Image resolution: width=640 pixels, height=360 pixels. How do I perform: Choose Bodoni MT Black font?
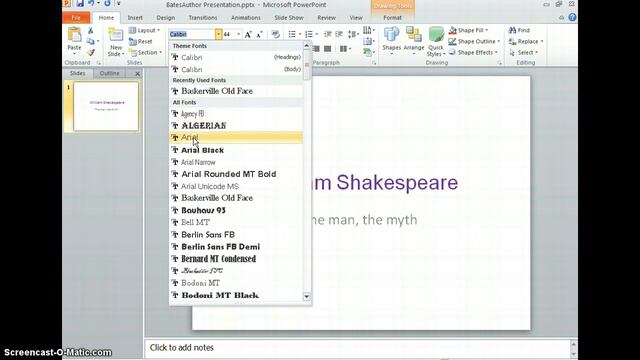pos(236,295)
